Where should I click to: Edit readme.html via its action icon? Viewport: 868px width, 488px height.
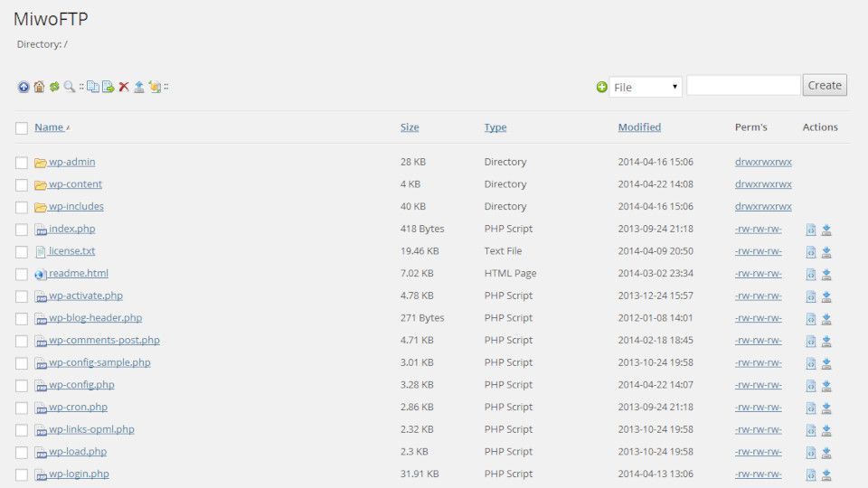(x=811, y=275)
